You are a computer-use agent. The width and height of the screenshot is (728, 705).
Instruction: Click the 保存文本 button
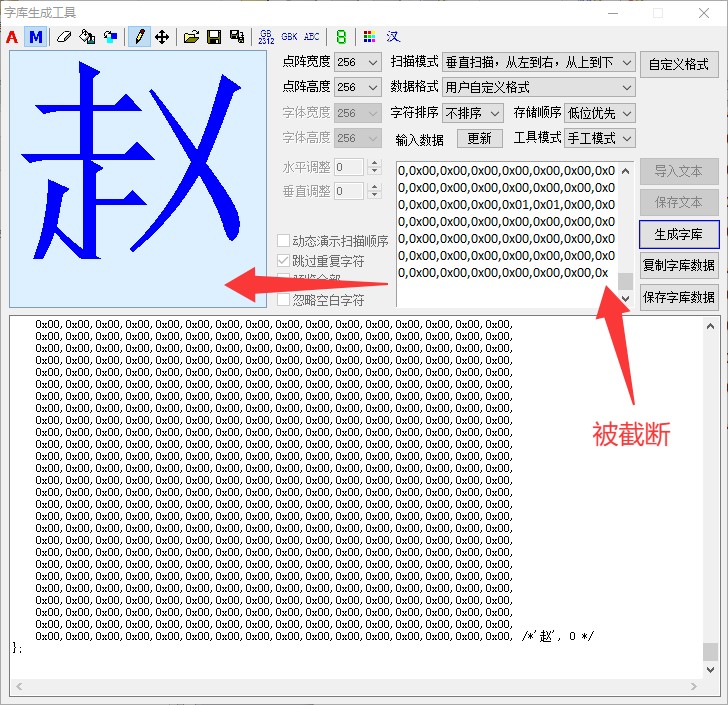(679, 202)
